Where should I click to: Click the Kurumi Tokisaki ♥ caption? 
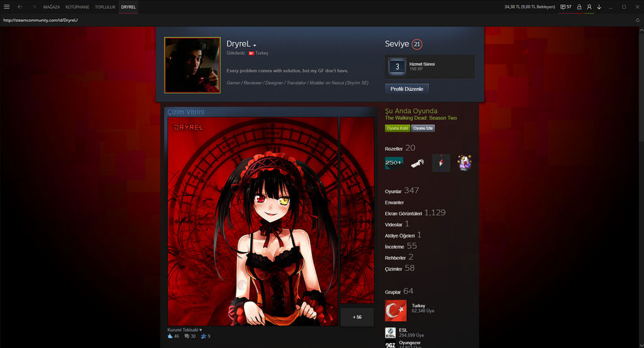coord(184,330)
